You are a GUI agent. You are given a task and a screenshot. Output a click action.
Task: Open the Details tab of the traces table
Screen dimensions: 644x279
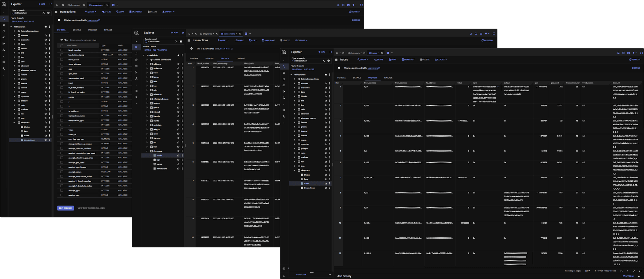(357, 78)
